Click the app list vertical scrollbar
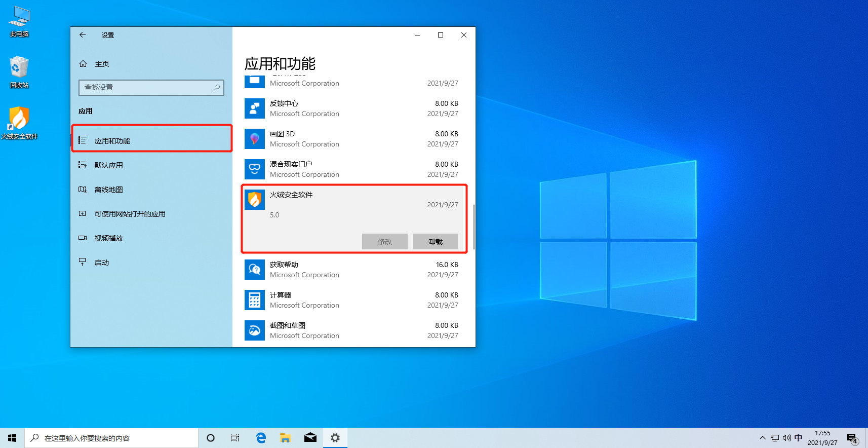 pyautogui.click(x=474, y=227)
